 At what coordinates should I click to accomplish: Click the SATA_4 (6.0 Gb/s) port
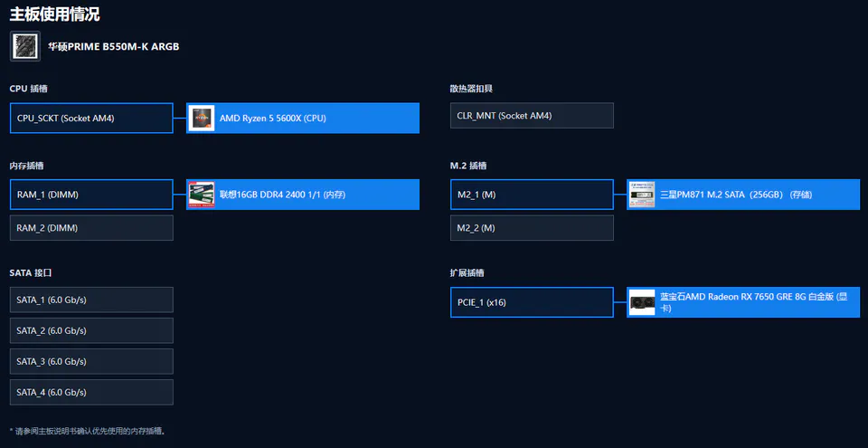(x=91, y=392)
